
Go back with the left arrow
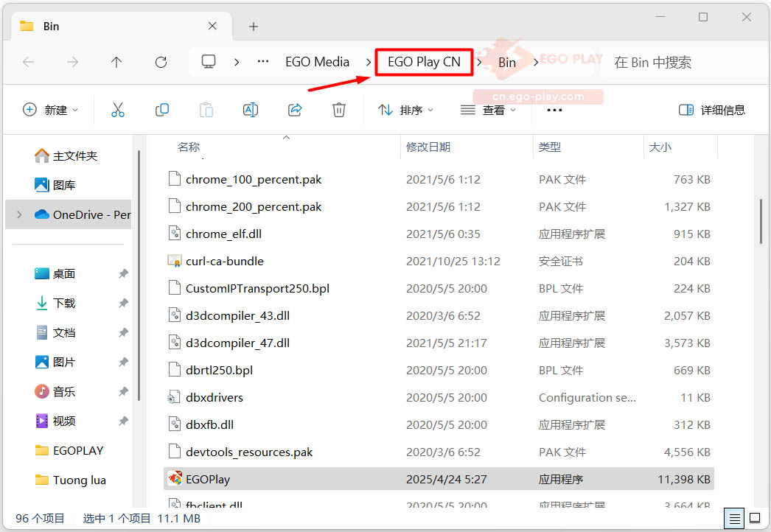click(x=29, y=62)
